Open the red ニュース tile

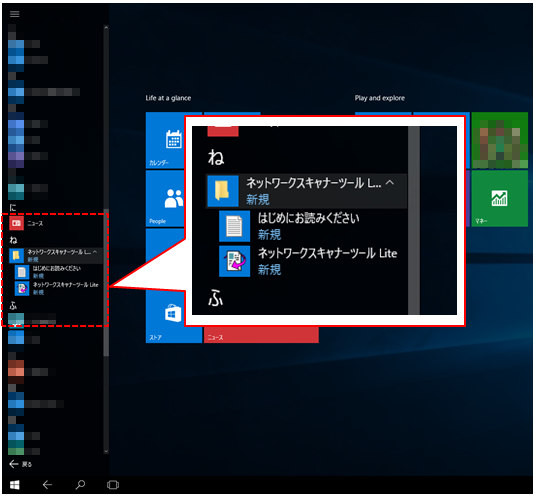(261, 335)
